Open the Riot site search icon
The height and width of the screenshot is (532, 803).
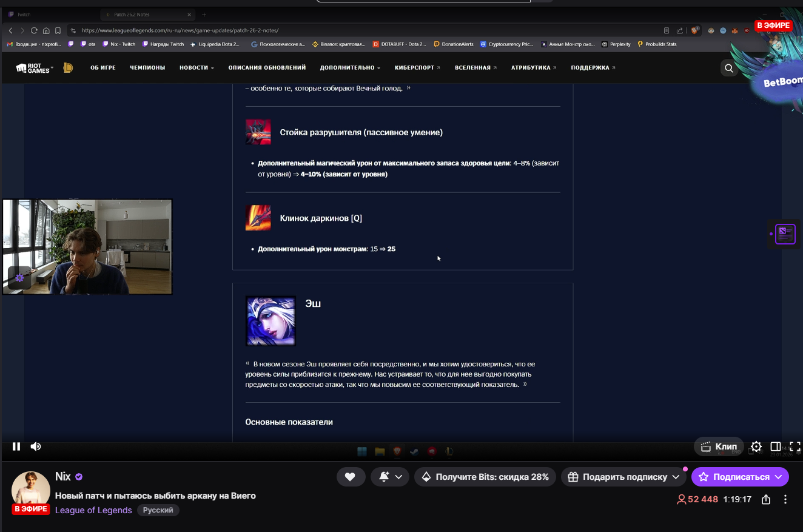pos(729,68)
